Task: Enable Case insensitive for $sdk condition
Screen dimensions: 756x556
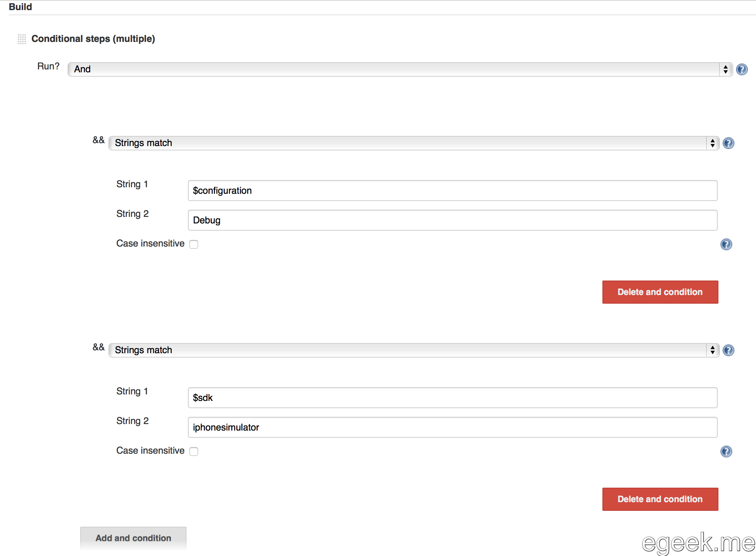Action: (x=194, y=452)
